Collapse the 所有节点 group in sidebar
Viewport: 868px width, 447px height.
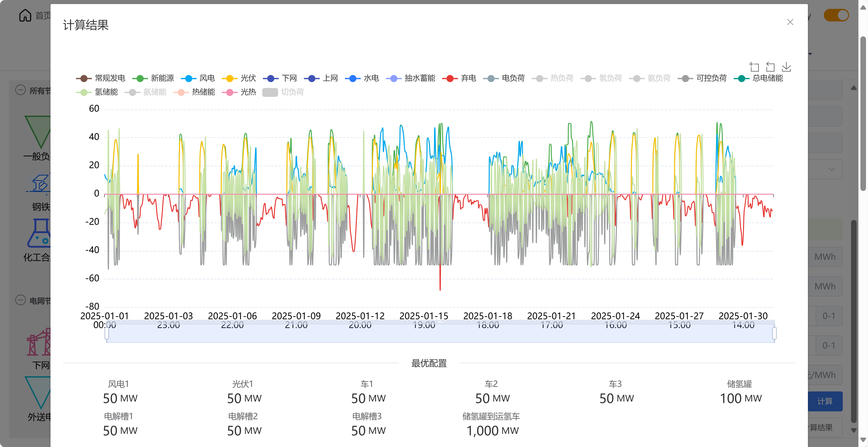pyautogui.click(x=20, y=90)
